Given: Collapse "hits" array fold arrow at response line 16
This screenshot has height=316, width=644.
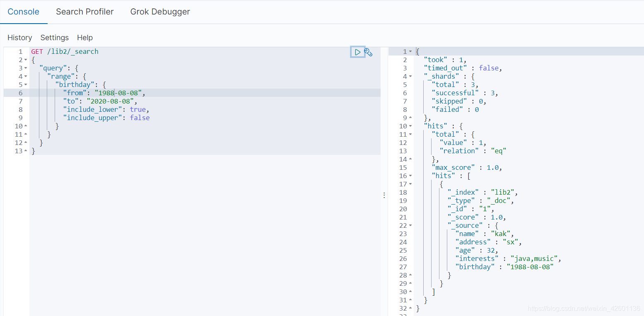Looking at the screenshot, I should tap(410, 176).
